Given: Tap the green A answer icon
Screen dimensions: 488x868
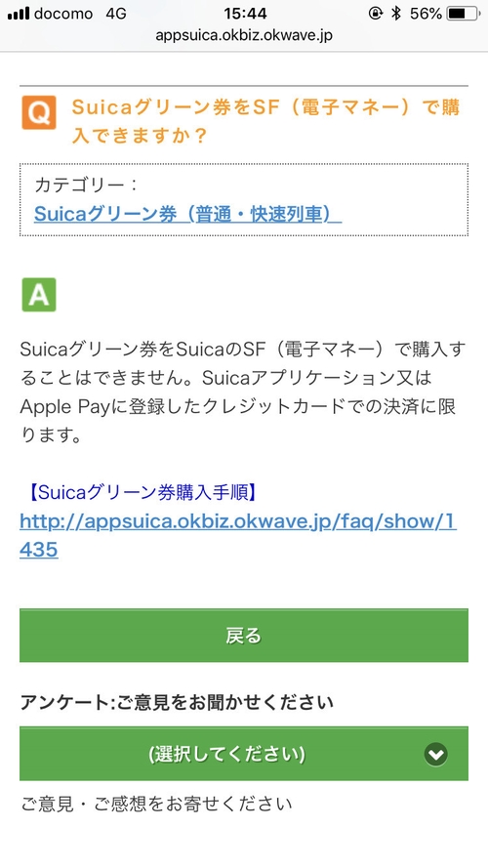Looking at the screenshot, I should tap(39, 295).
